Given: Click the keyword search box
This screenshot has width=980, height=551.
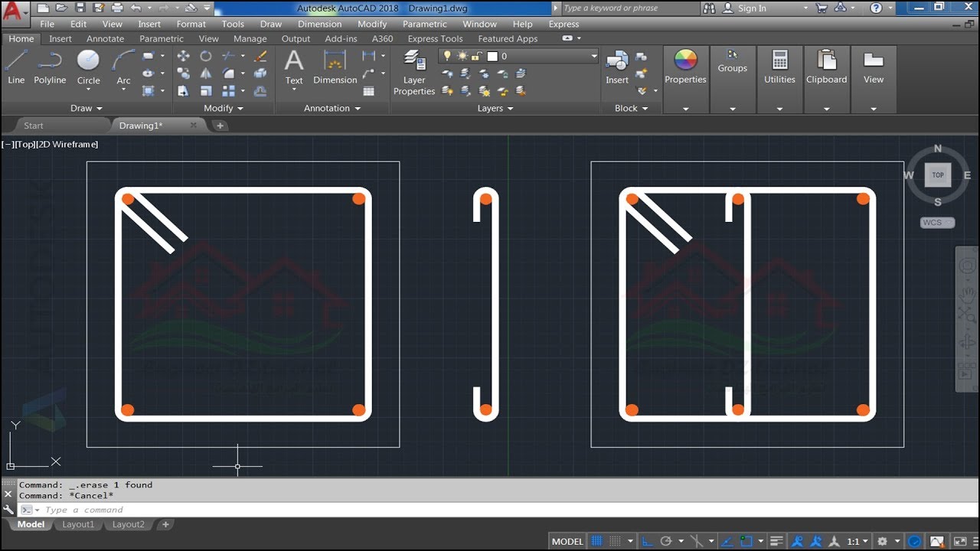Looking at the screenshot, I should tap(630, 8).
